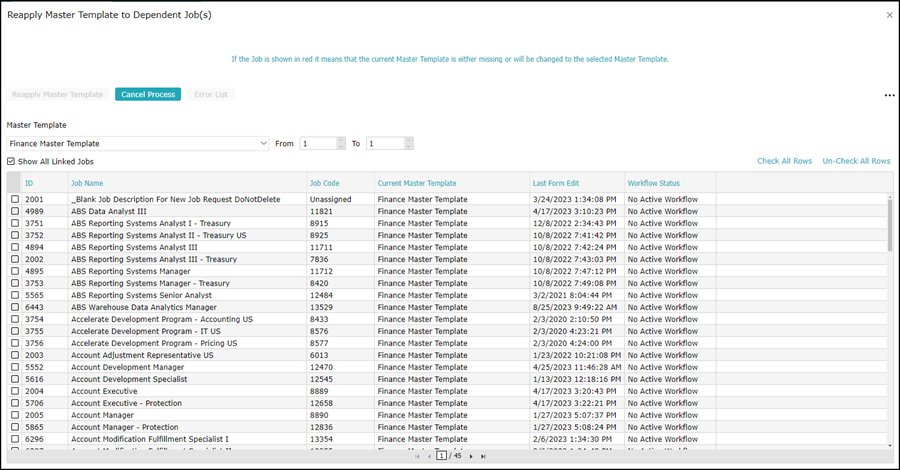The height and width of the screenshot is (470, 900).
Task: Click the Check All Rows link
Action: 784,161
